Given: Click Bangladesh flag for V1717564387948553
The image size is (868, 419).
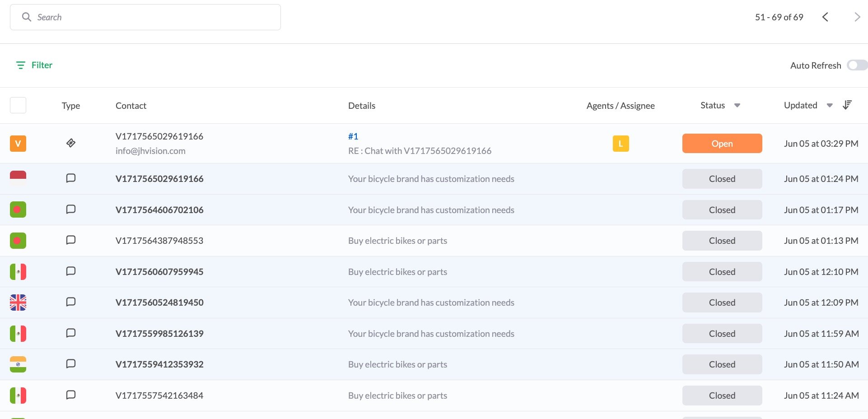Looking at the screenshot, I should [18, 241].
